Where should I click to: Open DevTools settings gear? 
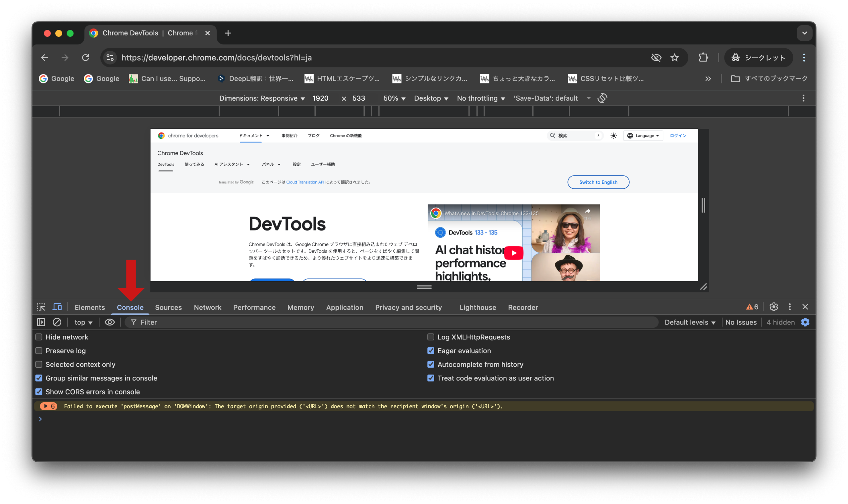[x=773, y=307]
